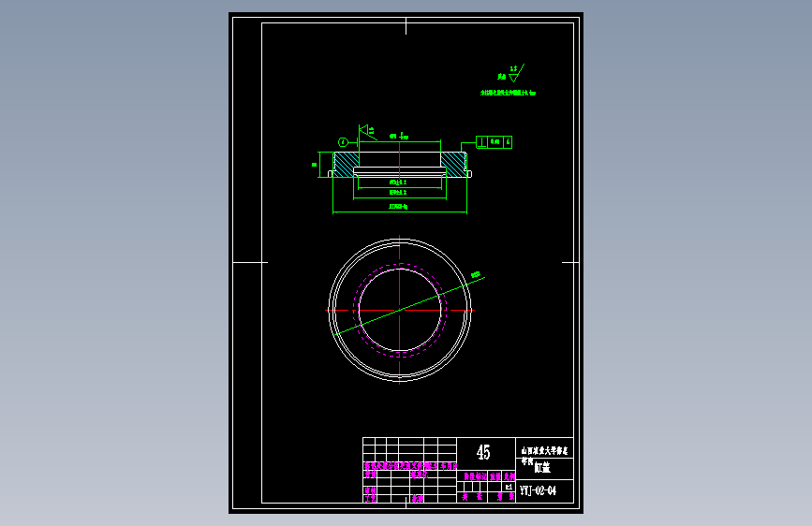The height and width of the screenshot is (526, 812).
Task: Select the circled datum symbol left of section view
Action: coord(343,142)
